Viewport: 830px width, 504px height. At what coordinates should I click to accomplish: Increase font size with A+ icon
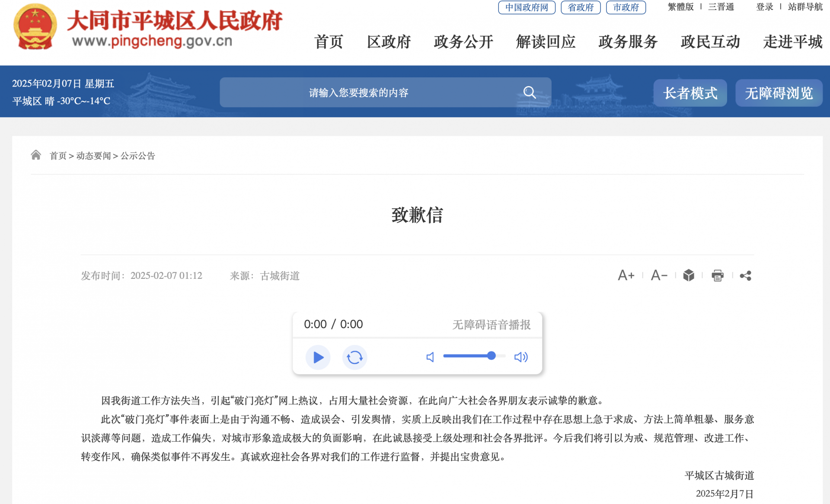pyautogui.click(x=626, y=275)
